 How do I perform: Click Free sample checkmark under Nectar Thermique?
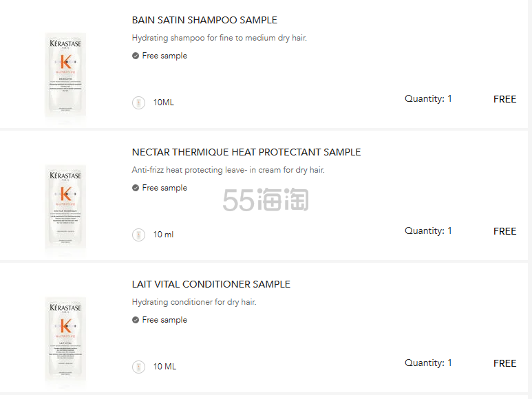pyautogui.click(x=136, y=188)
